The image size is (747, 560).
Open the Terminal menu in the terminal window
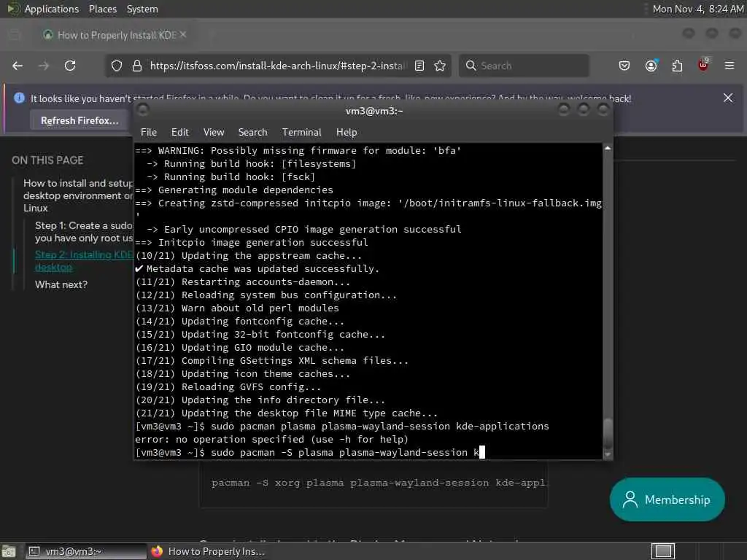click(x=301, y=133)
